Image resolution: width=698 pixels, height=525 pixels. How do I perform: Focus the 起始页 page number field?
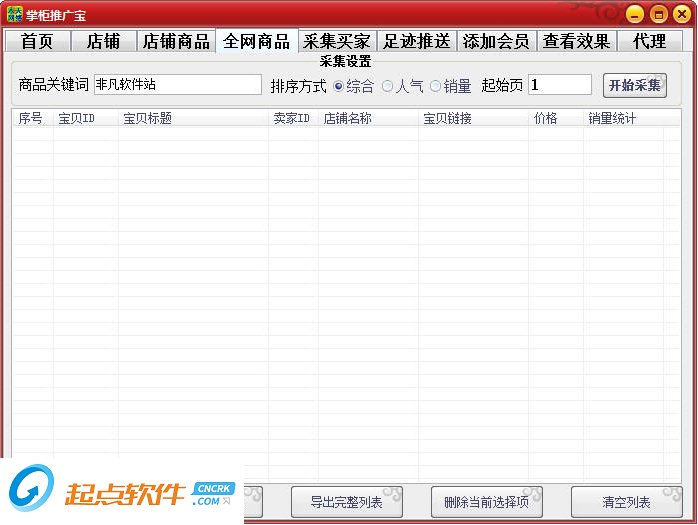point(560,85)
